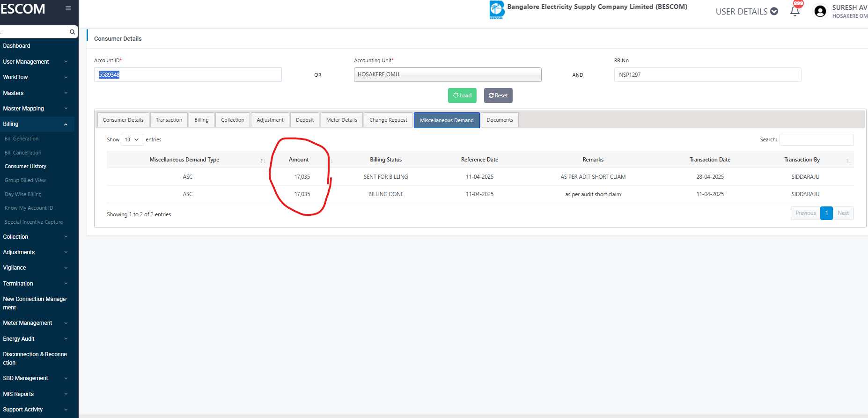Sort by Miscellaneous Demand Type column arrows

263,161
